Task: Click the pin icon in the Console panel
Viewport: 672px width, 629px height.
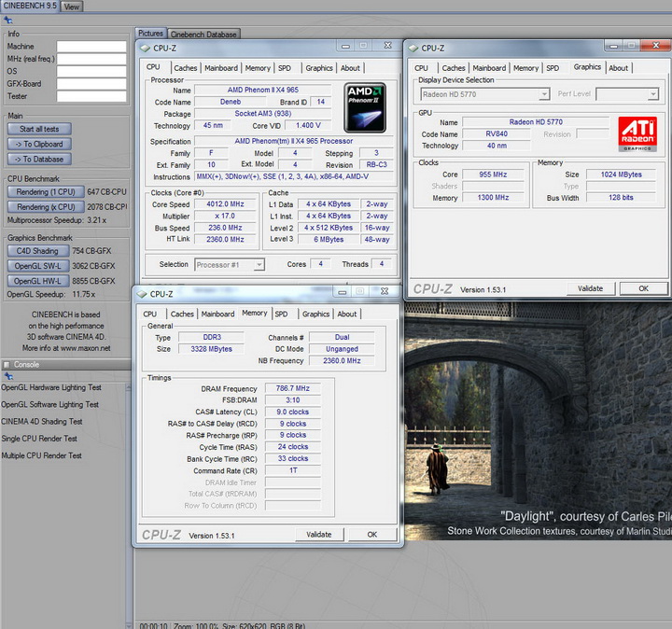Action: coord(8,376)
